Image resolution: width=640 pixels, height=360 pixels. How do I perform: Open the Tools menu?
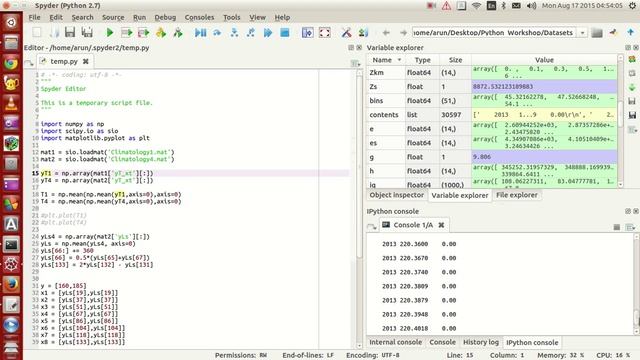231,18
